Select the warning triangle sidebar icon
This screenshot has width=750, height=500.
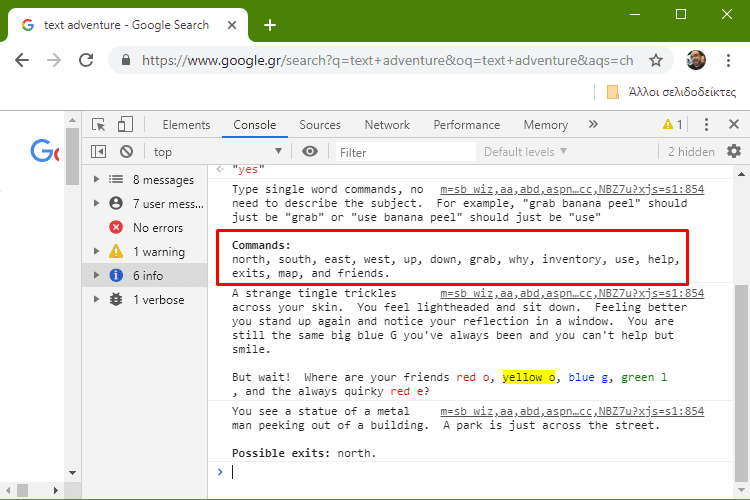tap(116, 251)
